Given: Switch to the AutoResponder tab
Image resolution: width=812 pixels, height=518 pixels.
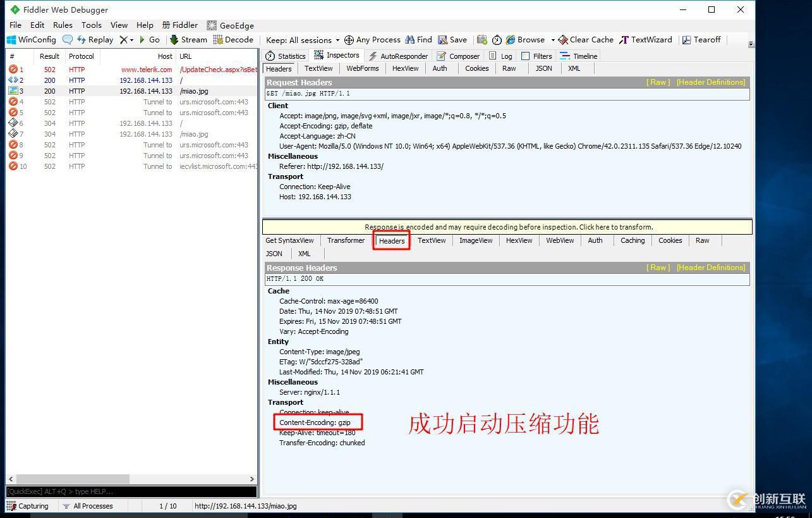Looking at the screenshot, I should 398,56.
